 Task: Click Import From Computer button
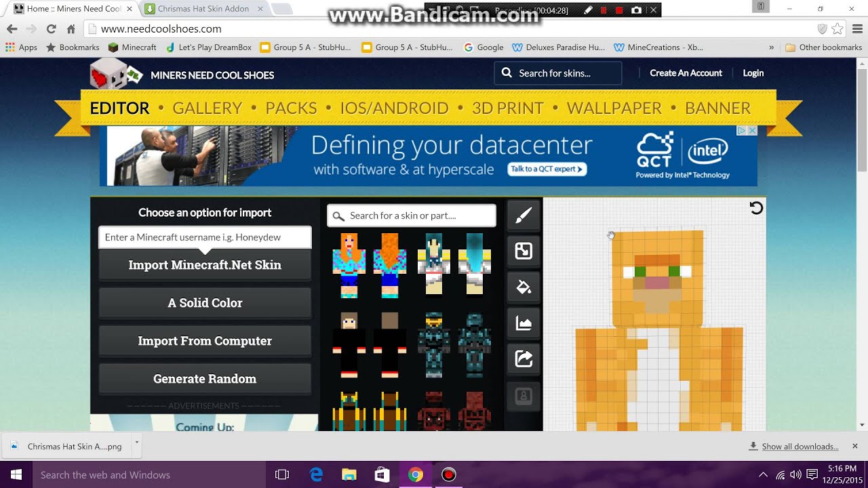point(205,341)
